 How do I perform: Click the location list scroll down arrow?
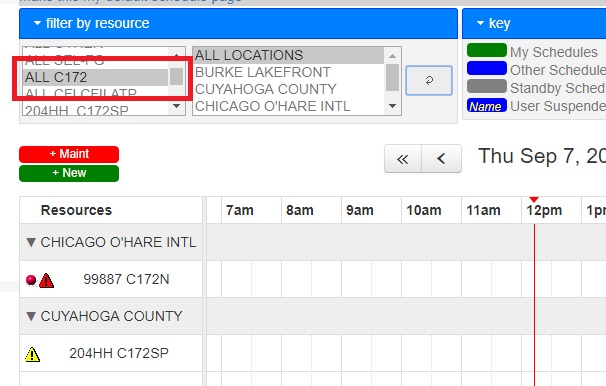[393, 106]
